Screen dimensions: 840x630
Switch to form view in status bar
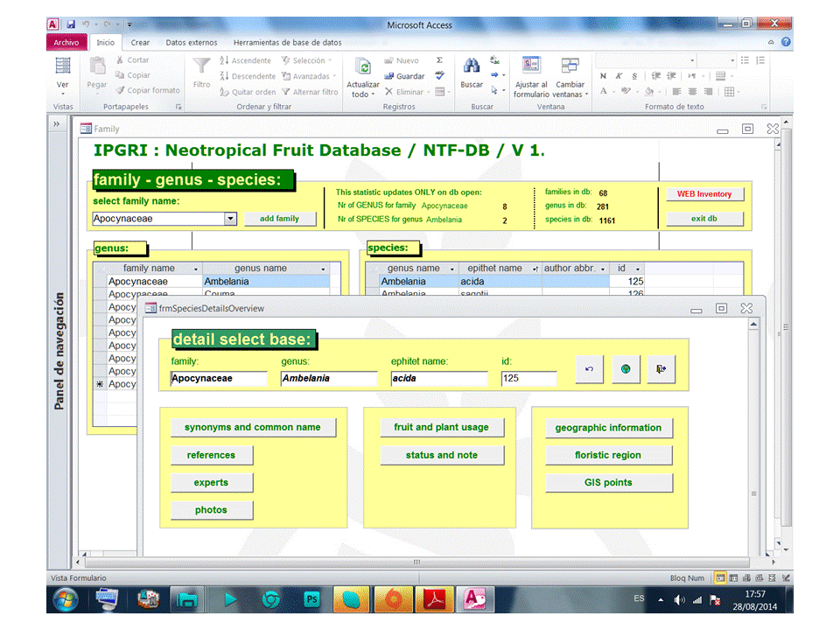720,578
